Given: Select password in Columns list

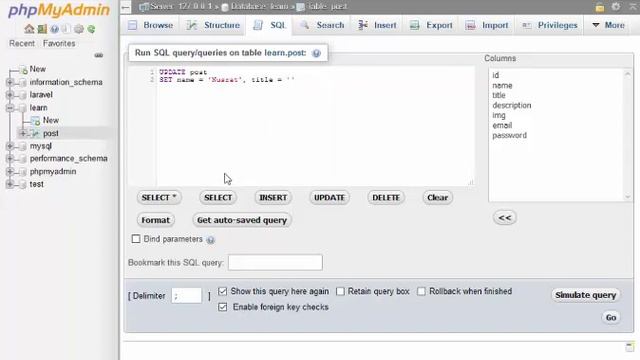Looking at the screenshot, I should (x=509, y=135).
